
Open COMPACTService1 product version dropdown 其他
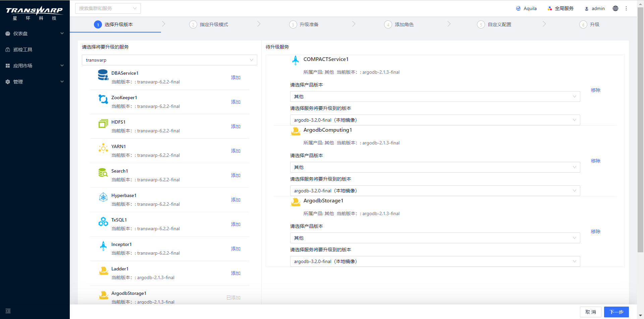(x=435, y=97)
